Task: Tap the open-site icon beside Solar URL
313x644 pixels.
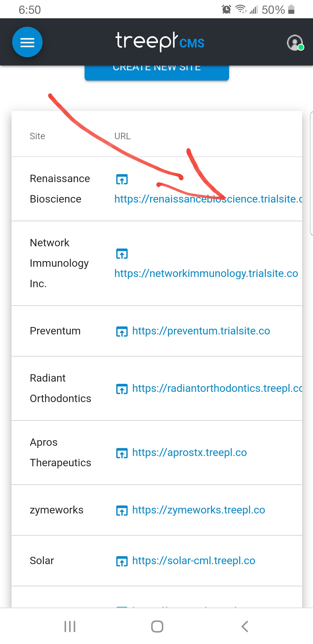Action: 122,561
